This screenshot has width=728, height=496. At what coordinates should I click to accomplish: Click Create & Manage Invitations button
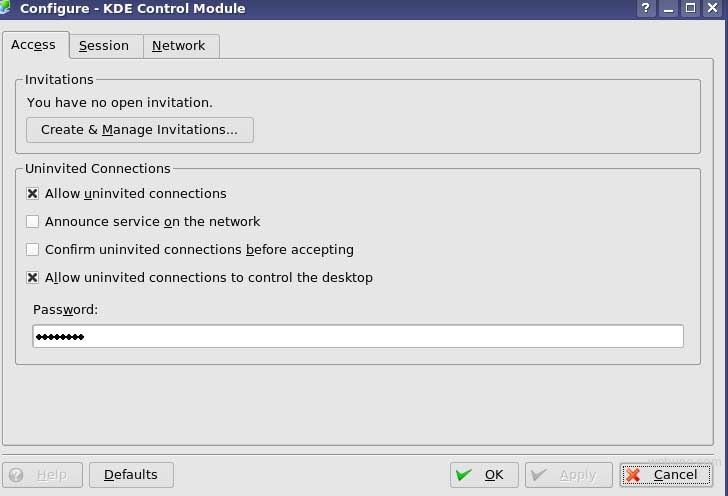click(x=140, y=130)
